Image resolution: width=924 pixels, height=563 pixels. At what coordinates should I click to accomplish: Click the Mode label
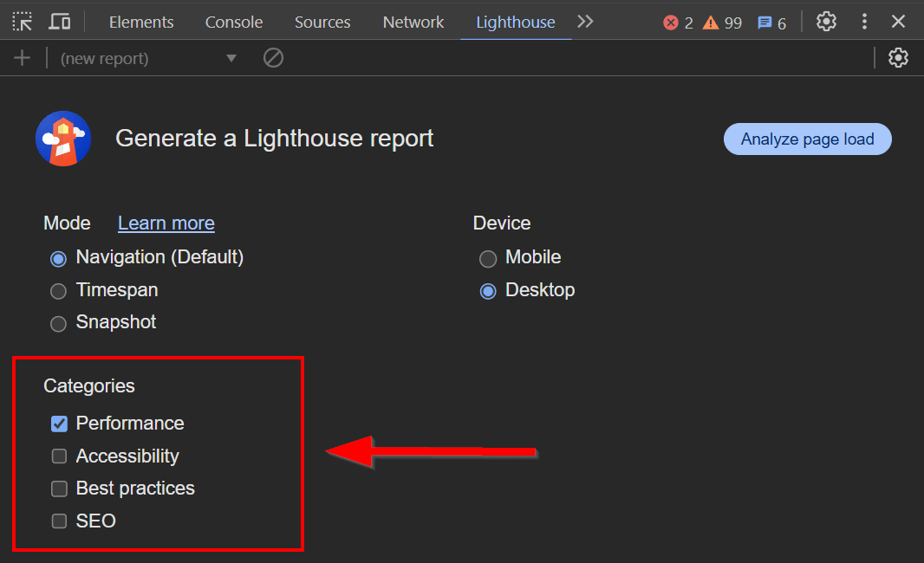click(x=68, y=223)
